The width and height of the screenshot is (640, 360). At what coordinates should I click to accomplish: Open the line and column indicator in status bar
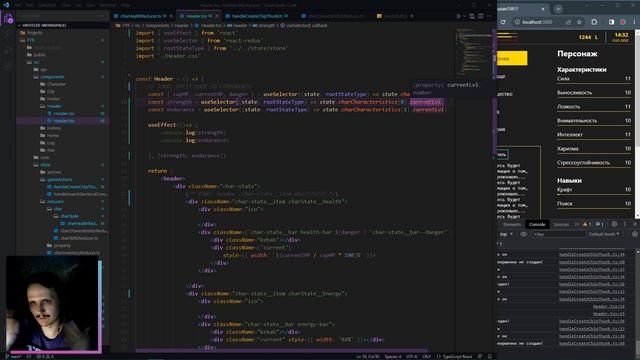pos(368,357)
